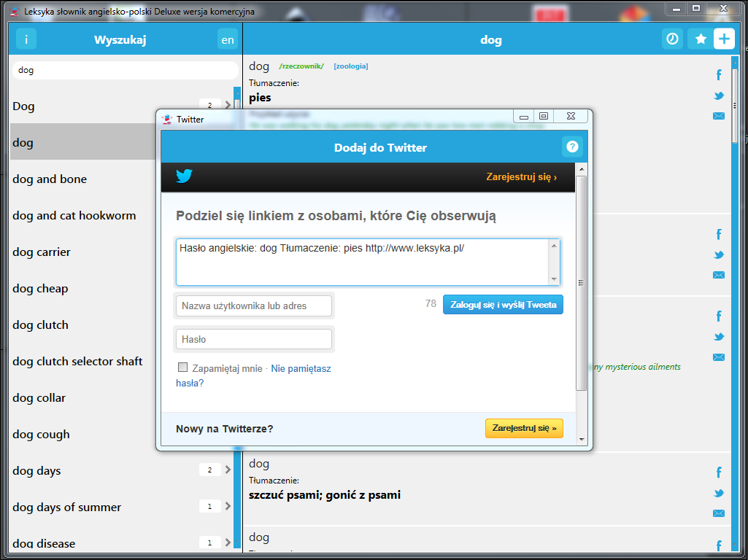Select 'dog and bone' in the list

click(50, 179)
